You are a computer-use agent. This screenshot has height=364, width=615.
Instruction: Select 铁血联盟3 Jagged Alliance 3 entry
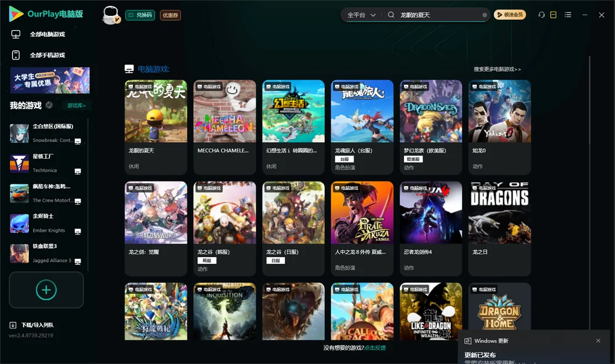pos(46,253)
